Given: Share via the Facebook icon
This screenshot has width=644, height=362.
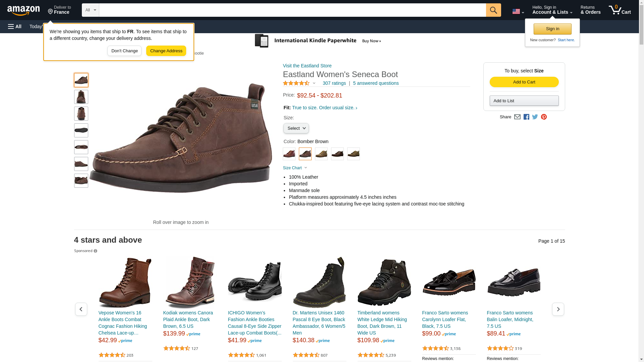Looking at the screenshot, I should pos(526,117).
